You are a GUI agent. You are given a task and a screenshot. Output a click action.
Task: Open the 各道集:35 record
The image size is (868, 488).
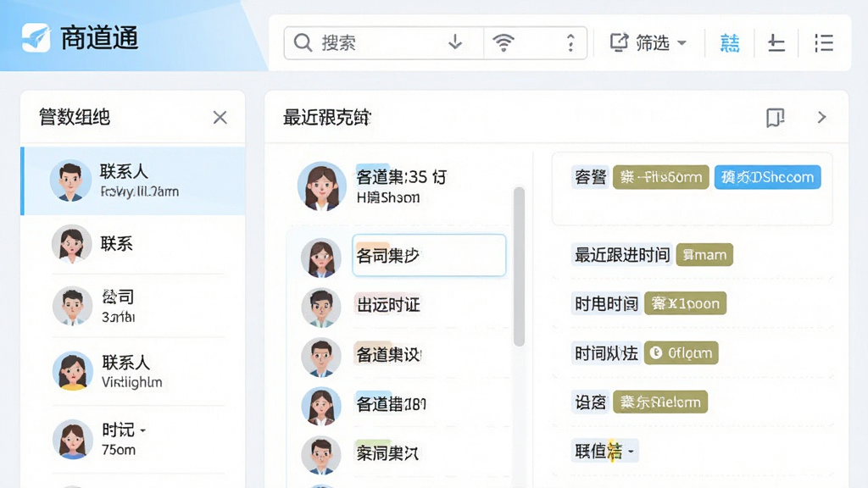pos(401,186)
